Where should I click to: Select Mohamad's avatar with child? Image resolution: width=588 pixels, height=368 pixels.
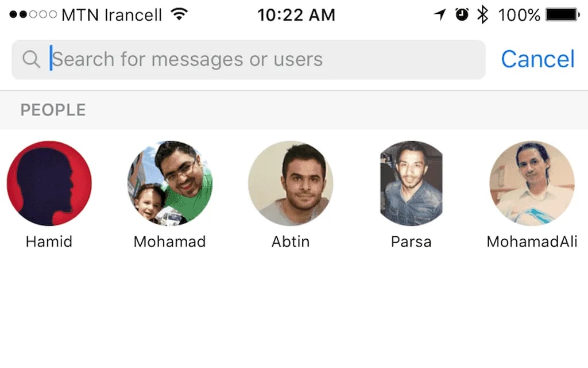170,183
